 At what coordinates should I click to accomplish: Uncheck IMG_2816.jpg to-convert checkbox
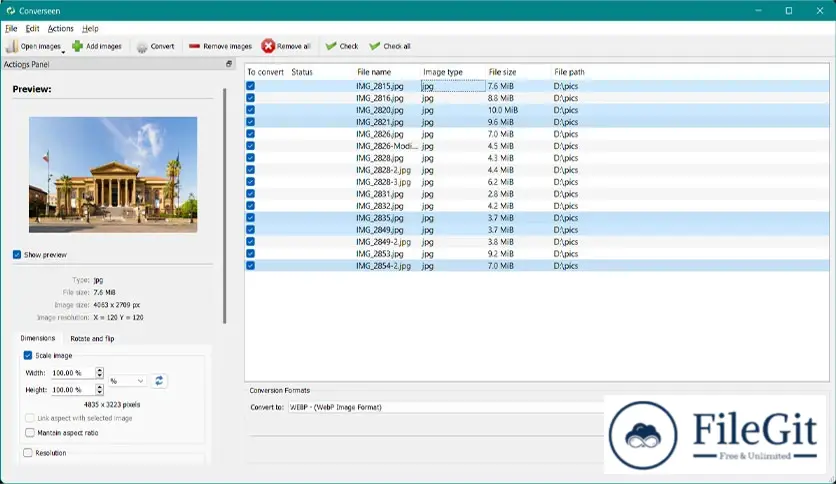251,98
